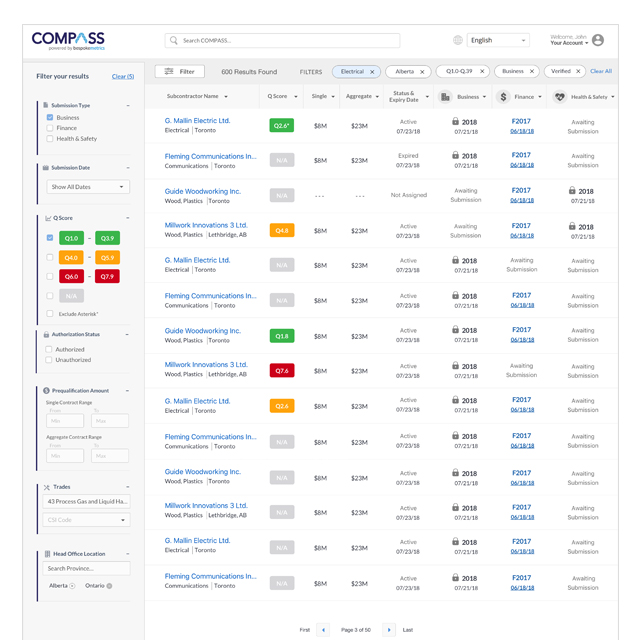
Task: Click the Business column building icon
Action: pos(445,97)
